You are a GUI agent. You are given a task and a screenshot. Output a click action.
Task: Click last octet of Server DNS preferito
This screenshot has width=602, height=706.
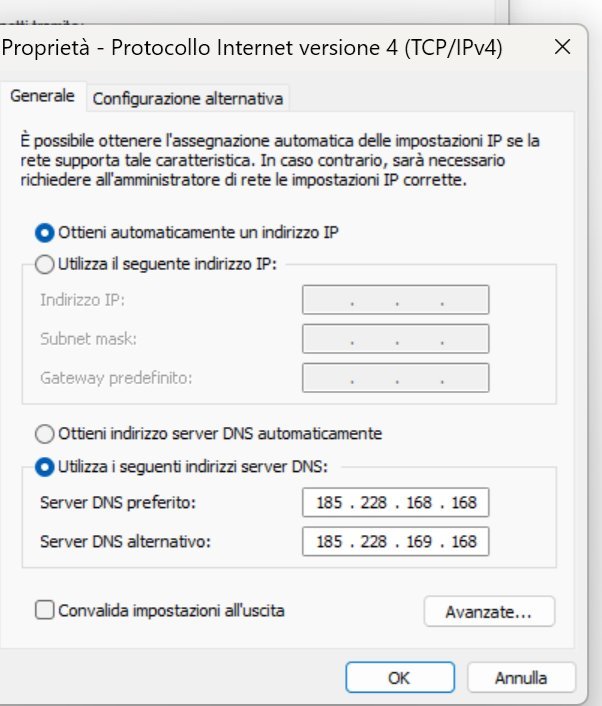463,502
